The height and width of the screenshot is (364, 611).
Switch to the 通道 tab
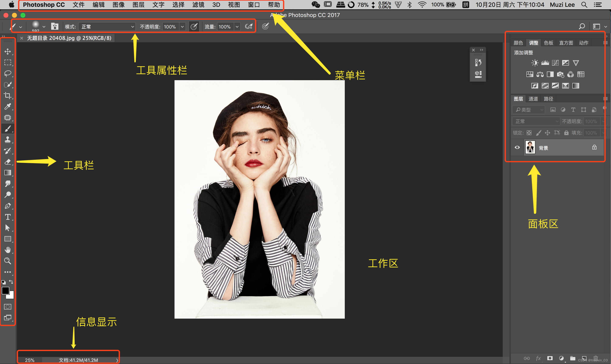click(x=533, y=99)
